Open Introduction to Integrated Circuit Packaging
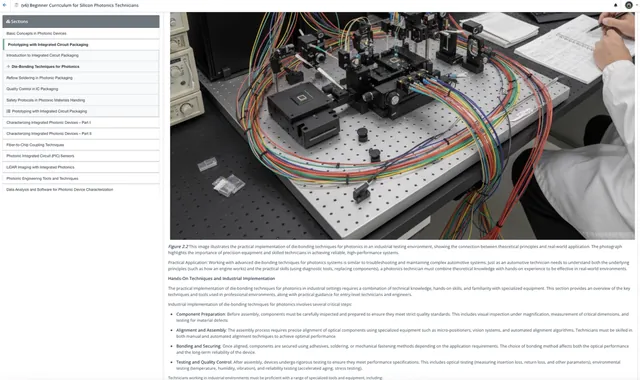The height and width of the screenshot is (380, 640). tap(81, 56)
